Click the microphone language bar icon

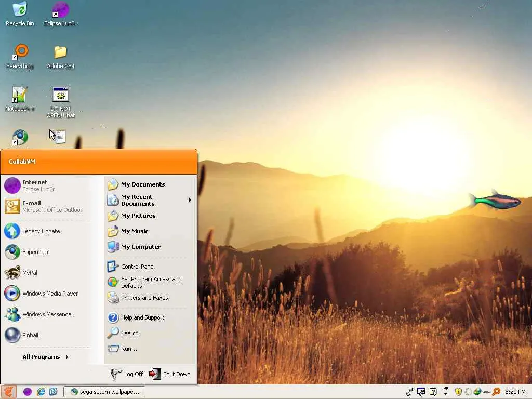pos(409,392)
